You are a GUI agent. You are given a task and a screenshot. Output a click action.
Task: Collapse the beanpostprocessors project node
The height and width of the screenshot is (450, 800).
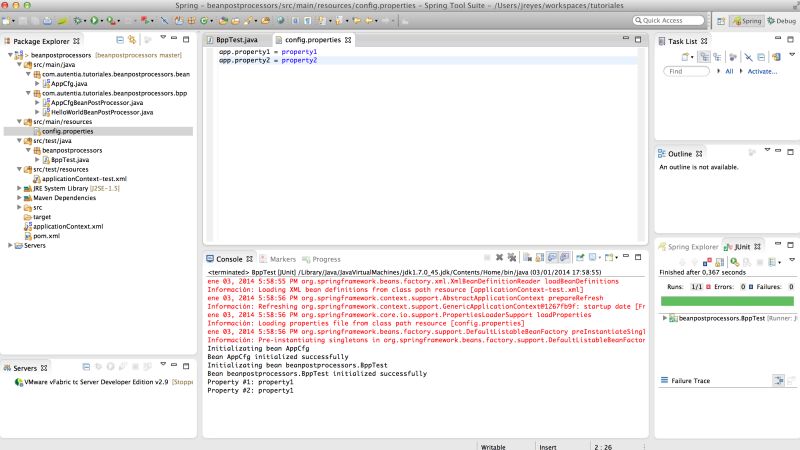(10, 55)
